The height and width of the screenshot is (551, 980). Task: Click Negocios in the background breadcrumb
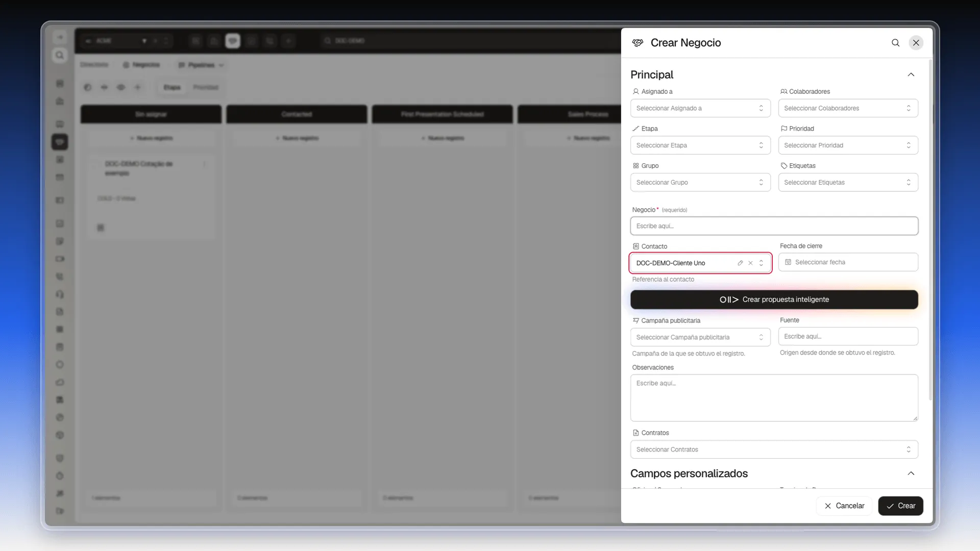pyautogui.click(x=141, y=65)
